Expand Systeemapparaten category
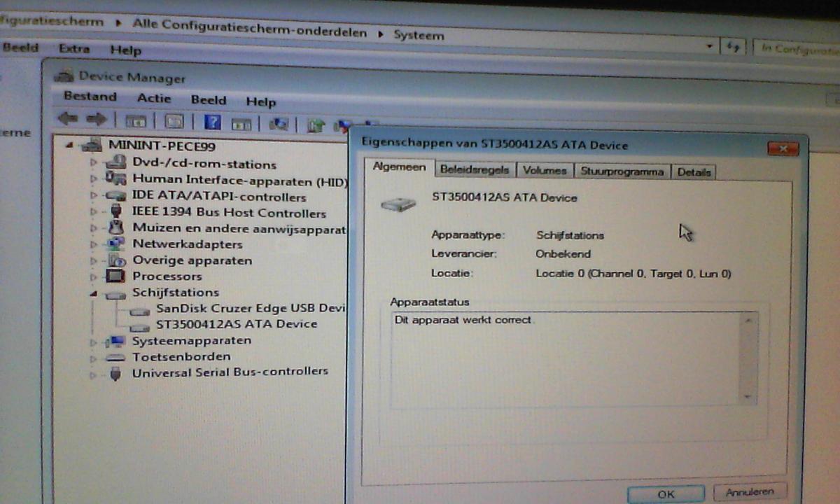Image resolution: width=840 pixels, height=504 pixels. (94, 342)
